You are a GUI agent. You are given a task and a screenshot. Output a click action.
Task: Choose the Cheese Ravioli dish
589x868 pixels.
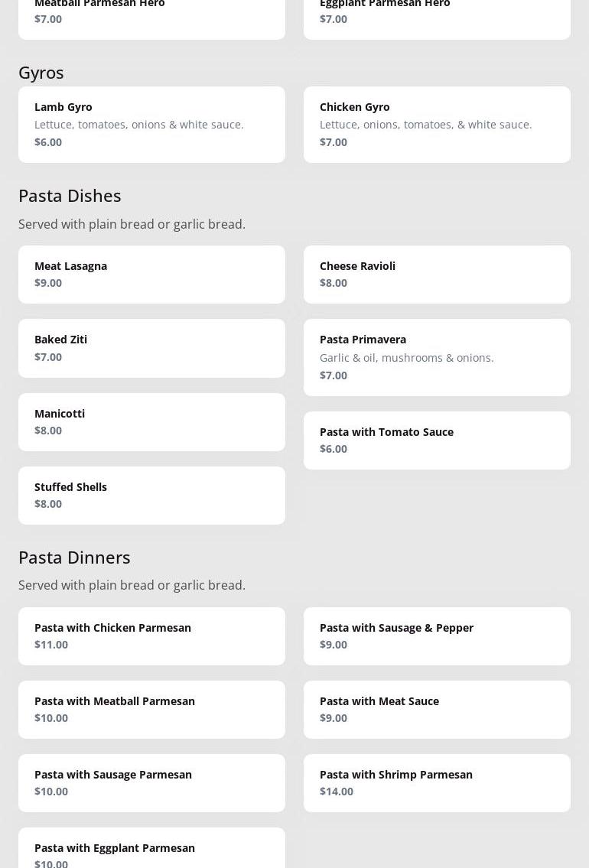click(437, 274)
